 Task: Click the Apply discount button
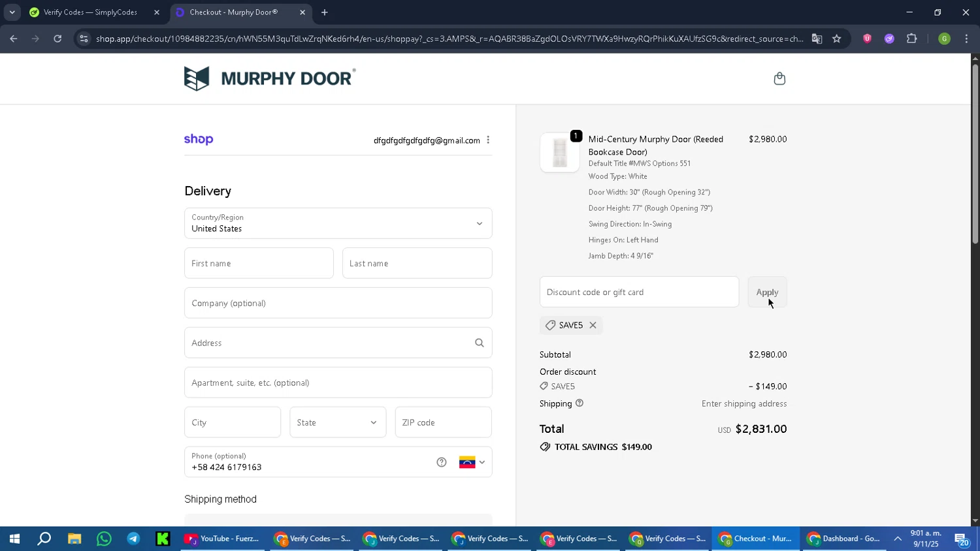click(767, 292)
